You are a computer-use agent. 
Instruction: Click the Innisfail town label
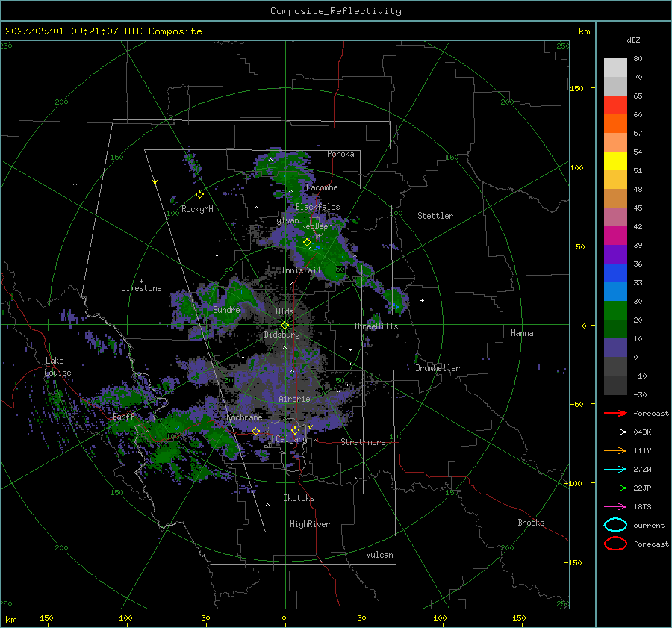click(x=302, y=270)
